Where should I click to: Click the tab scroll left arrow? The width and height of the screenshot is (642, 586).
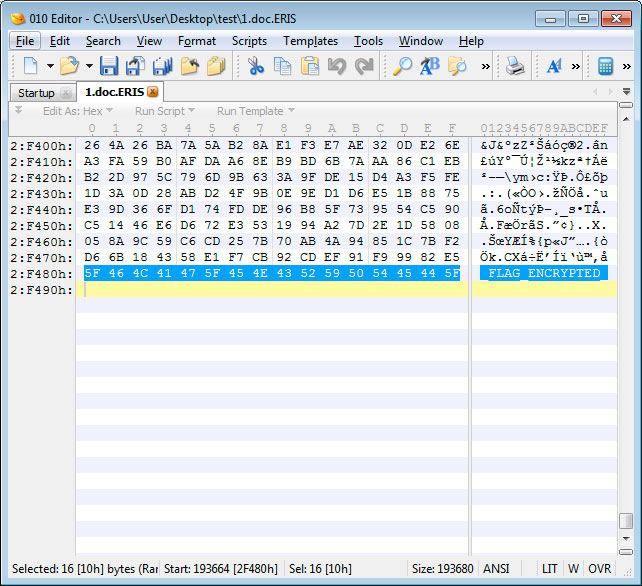point(595,92)
